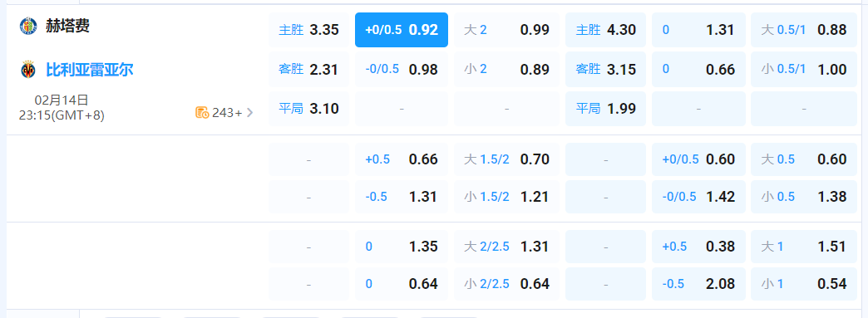Open the 比利亚雷亚尔 team name link

(89, 70)
